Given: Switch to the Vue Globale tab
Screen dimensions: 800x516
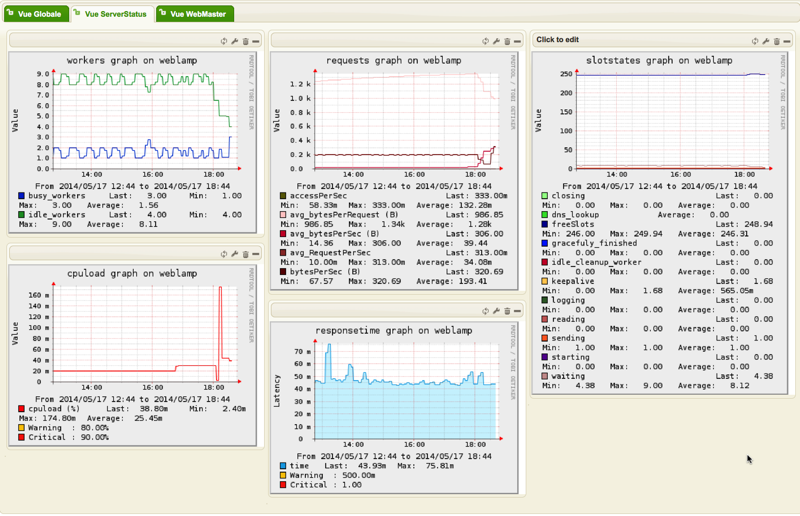Looking at the screenshot, I should (38, 15).
